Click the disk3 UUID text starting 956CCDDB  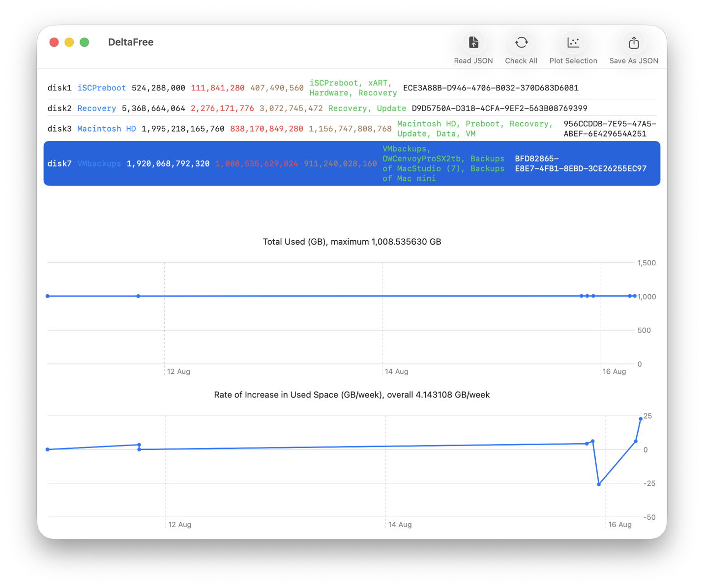[x=610, y=129]
